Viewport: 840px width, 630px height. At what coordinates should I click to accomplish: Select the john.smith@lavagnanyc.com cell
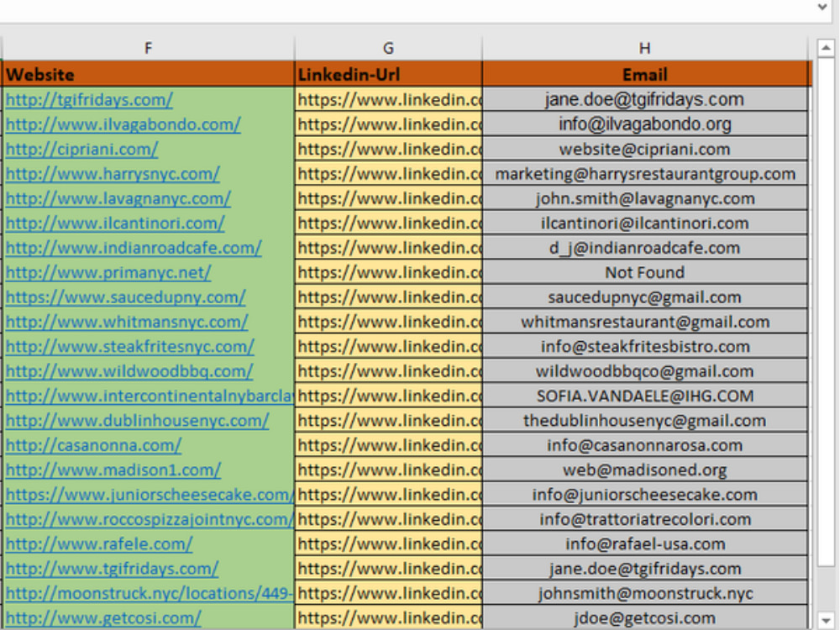click(645, 198)
